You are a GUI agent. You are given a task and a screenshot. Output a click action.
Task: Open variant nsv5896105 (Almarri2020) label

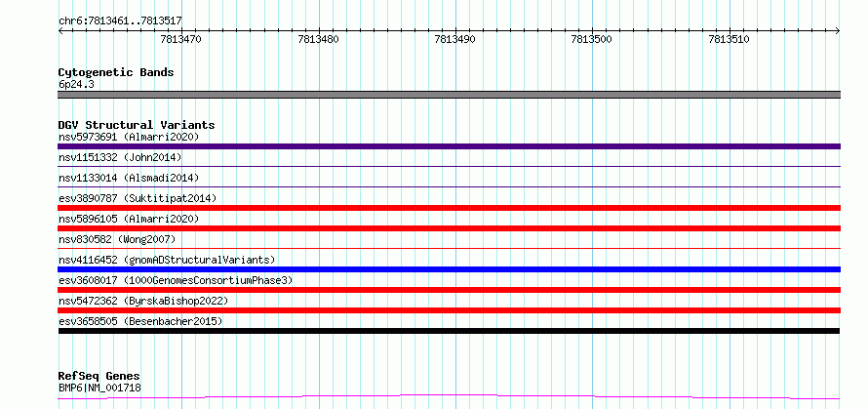click(129, 219)
